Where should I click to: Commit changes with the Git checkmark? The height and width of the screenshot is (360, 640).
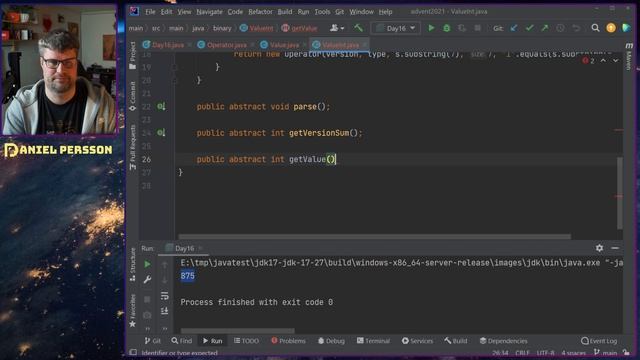pos(529,28)
